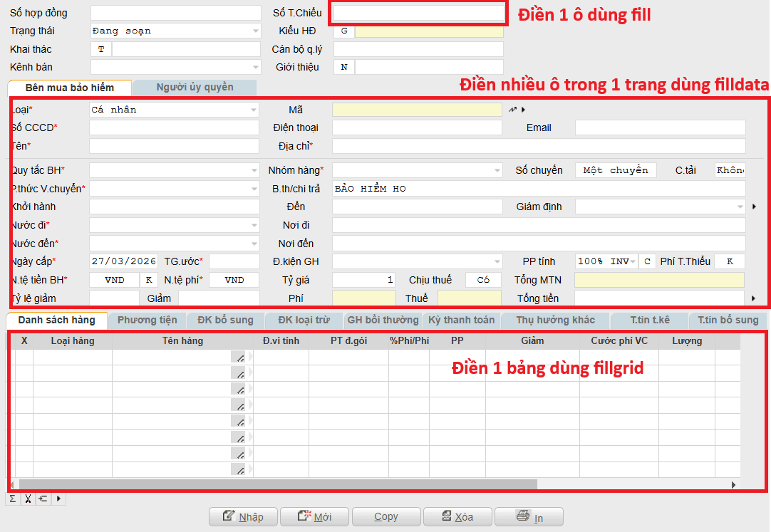The height and width of the screenshot is (532, 771).
Task: Expand the Quy tắc BH dropdown
Action: click(x=174, y=170)
